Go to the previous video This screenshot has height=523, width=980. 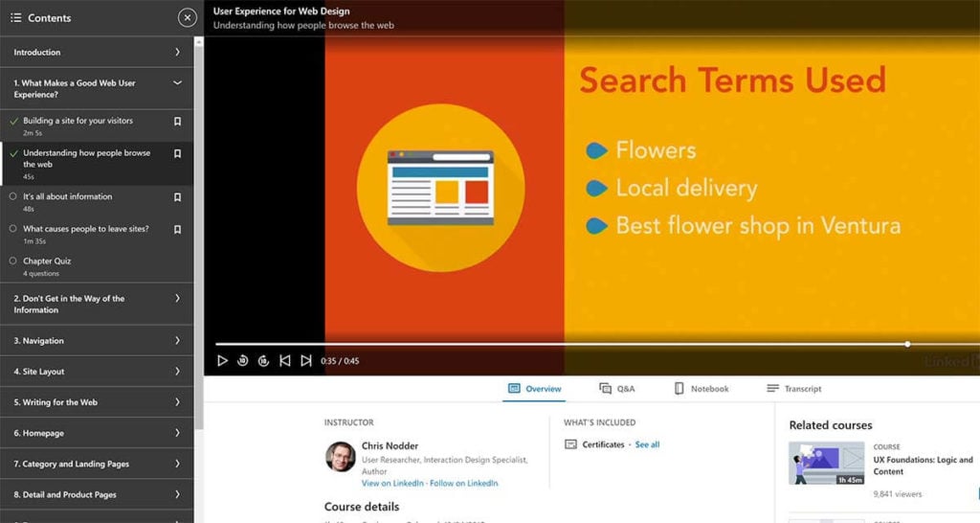click(285, 361)
